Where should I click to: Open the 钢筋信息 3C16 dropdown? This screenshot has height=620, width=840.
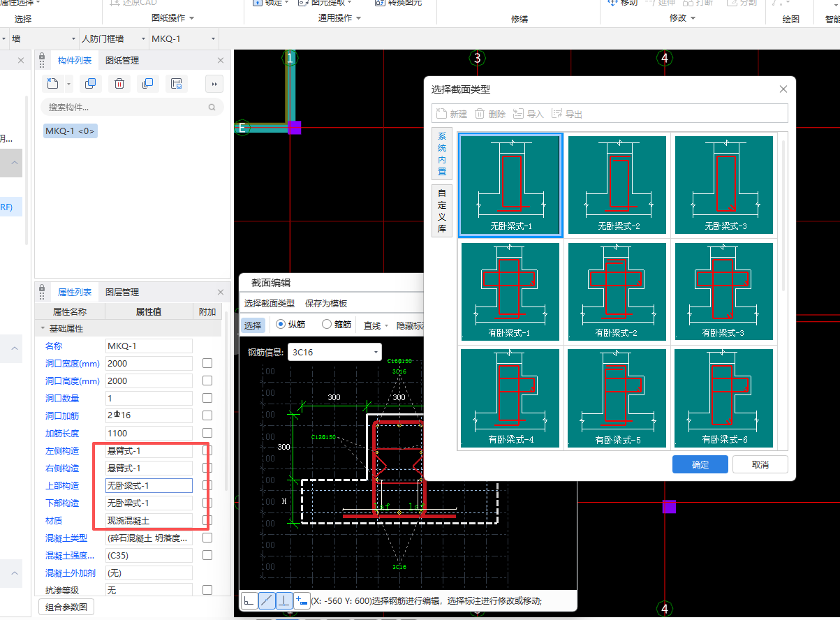pyautogui.click(x=335, y=352)
